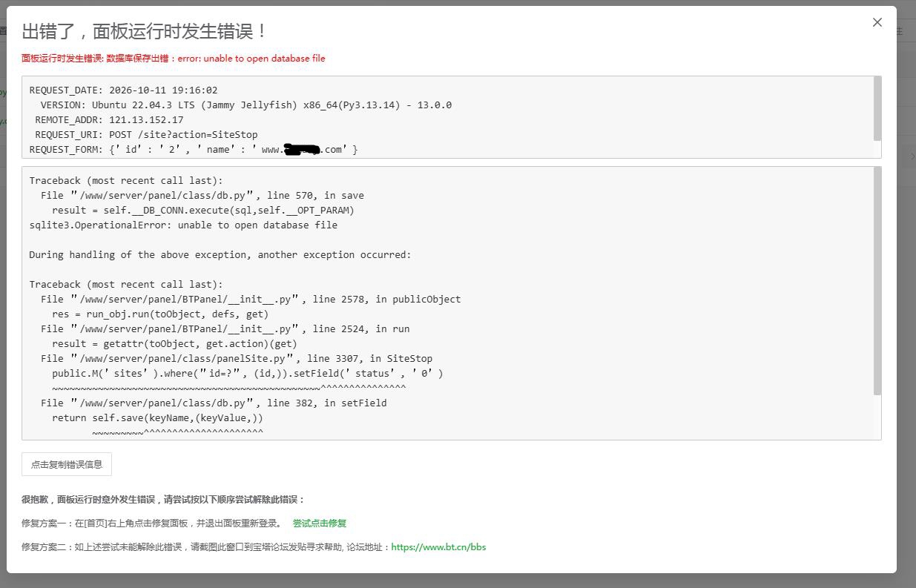This screenshot has width=916, height=588.
Task: Click the 点击复制错误信息 button
Action: point(67,464)
